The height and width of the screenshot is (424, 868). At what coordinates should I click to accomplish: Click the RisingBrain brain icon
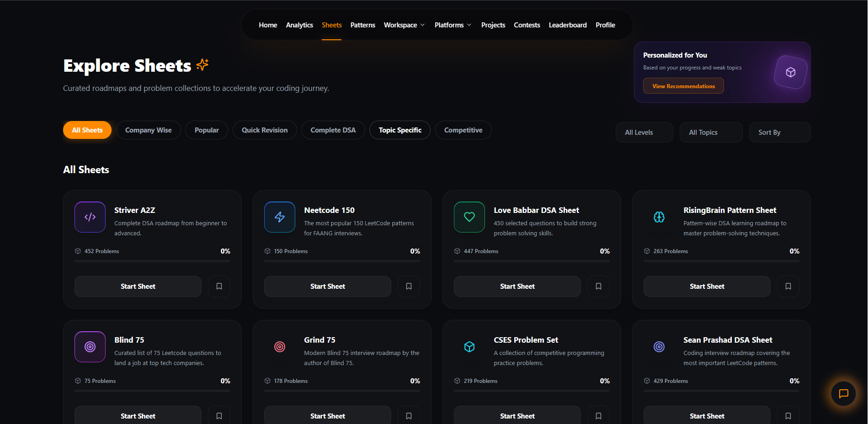click(x=659, y=217)
